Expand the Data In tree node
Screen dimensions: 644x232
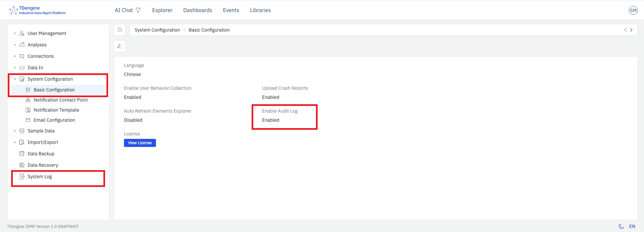pyautogui.click(x=15, y=68)
